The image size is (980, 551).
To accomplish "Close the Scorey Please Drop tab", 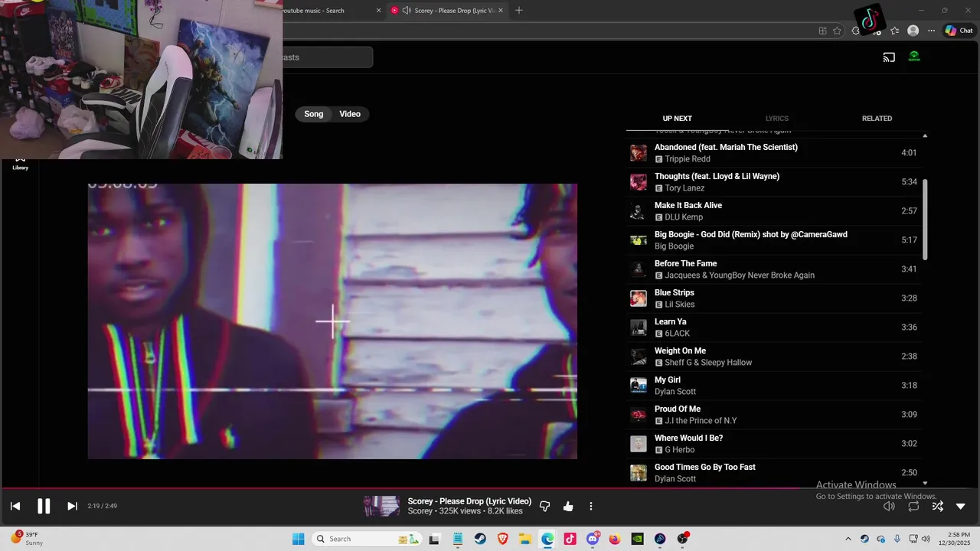I will [x=501, y=10].
